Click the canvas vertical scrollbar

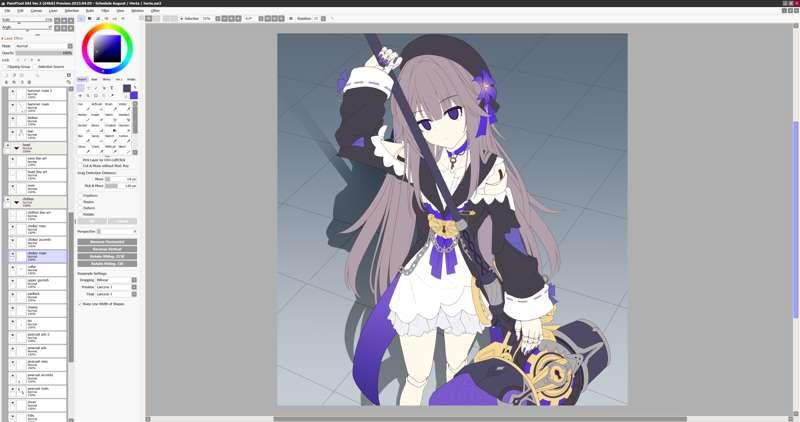pyautogui.click(x=796, y=219)
